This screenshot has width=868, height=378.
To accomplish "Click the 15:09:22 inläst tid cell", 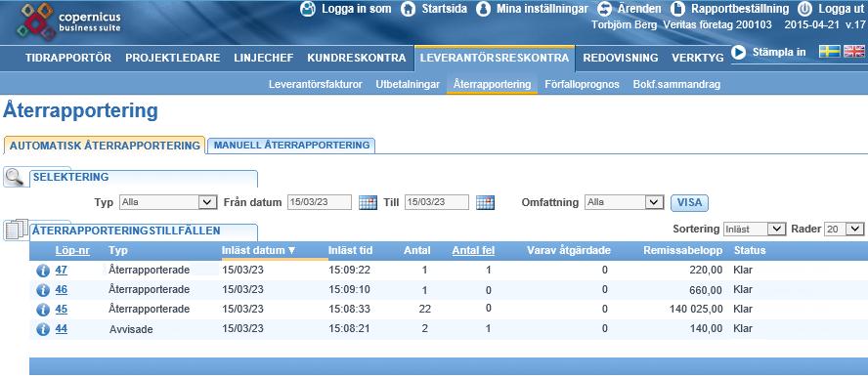I will pyautogui.click(x=349, y=271).
